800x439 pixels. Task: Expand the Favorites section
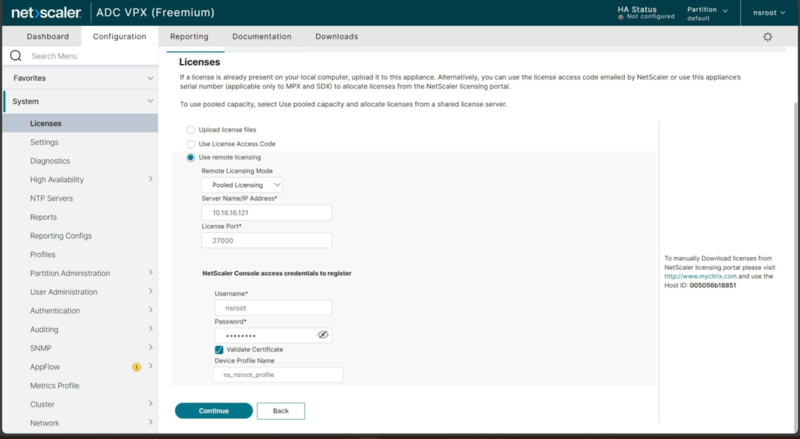(x=150, y=78)
